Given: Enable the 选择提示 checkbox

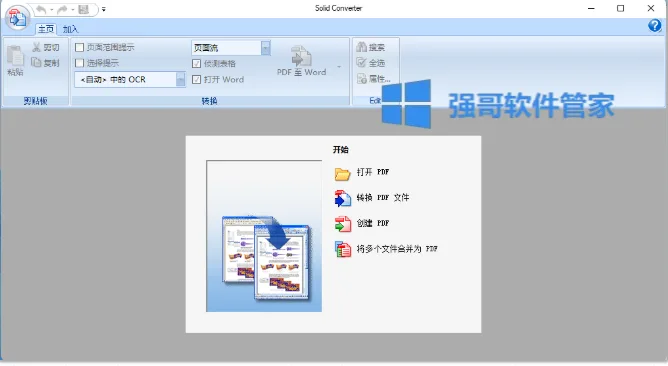Looking at the screenshot, I should (79, 63).
